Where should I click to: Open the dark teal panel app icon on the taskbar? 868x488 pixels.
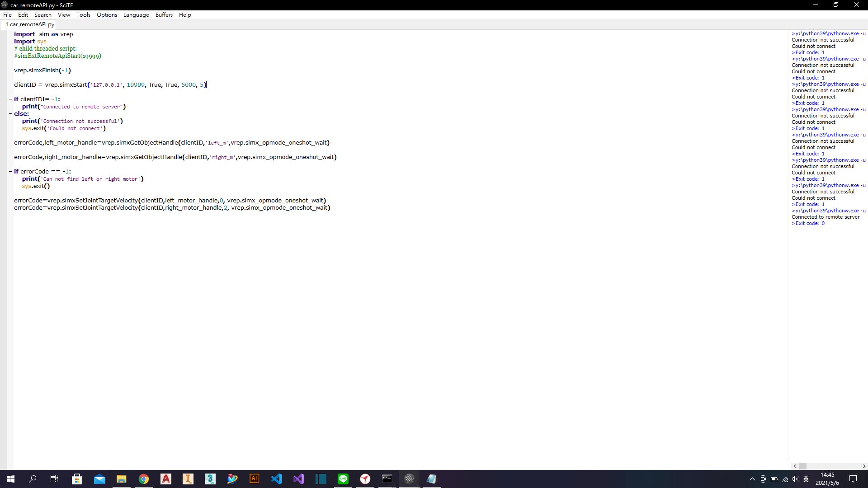[x=321, y=479]
